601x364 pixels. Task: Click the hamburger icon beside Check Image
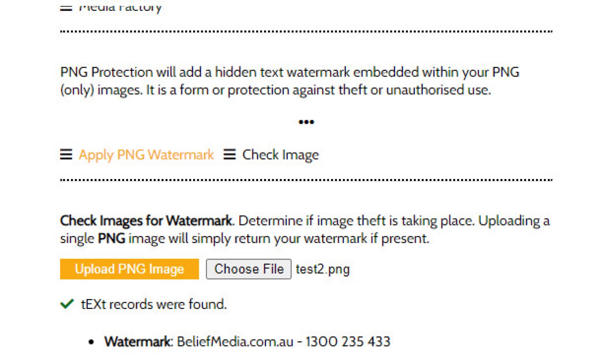(x=230, y=155)
